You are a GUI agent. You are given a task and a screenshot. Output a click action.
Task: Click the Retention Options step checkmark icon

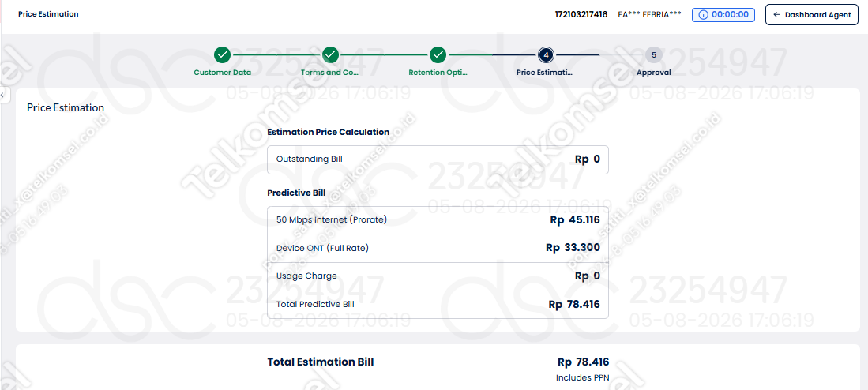pyautogui.click(x=438, y=54)
